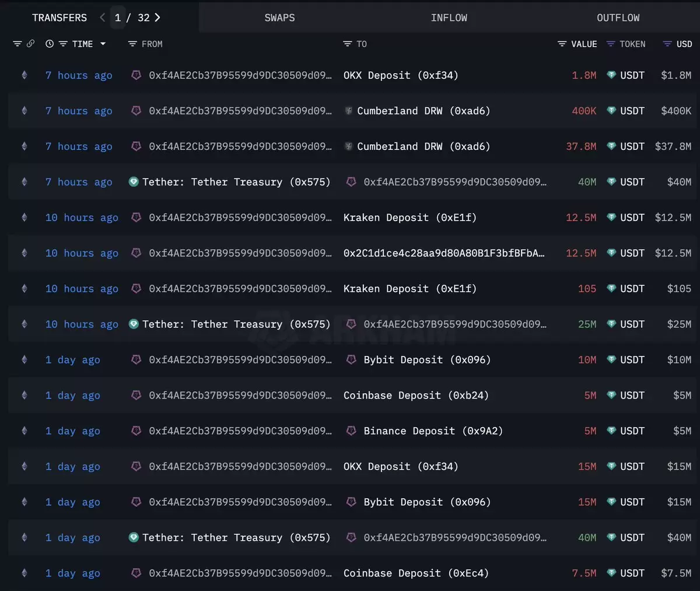Image resolution: width=700 pixels, height=591 pixels.
Task: Open the Kraken Deposit (0xE1f) link in the 12.5M row
Action: [x=410, y=217]
